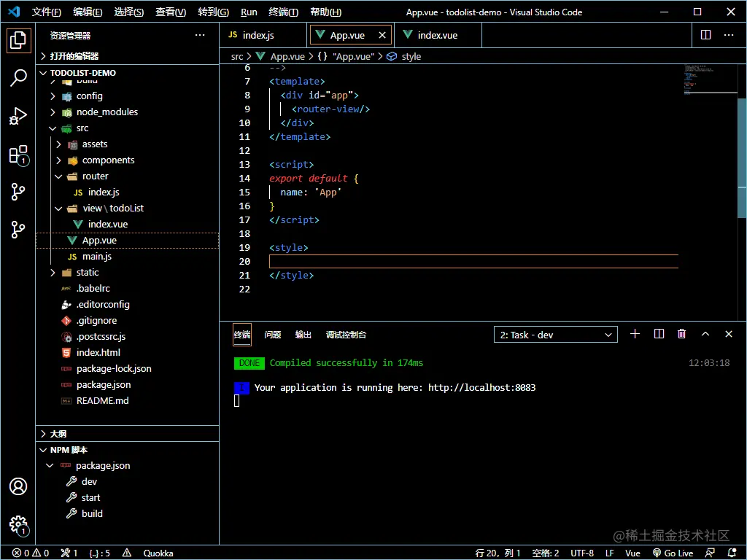Add a new terminal with plus icon
The width and height of the screenshot is (747, 560).
[x=635, y=334]
